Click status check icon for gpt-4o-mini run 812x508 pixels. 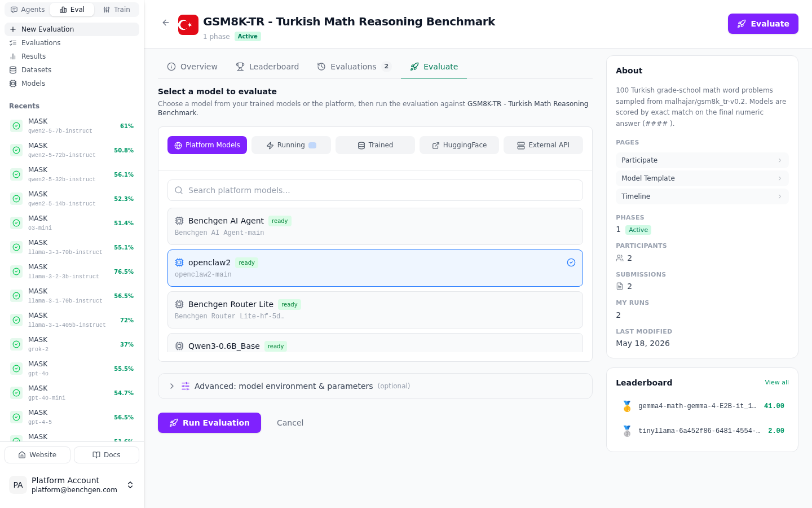(x=16, y=393)
